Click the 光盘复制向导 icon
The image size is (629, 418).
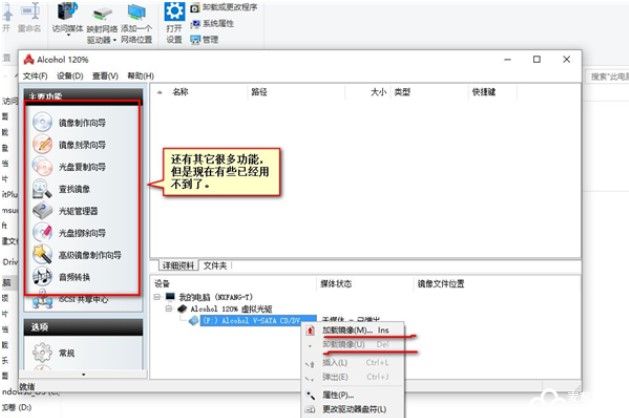[42, 166]
